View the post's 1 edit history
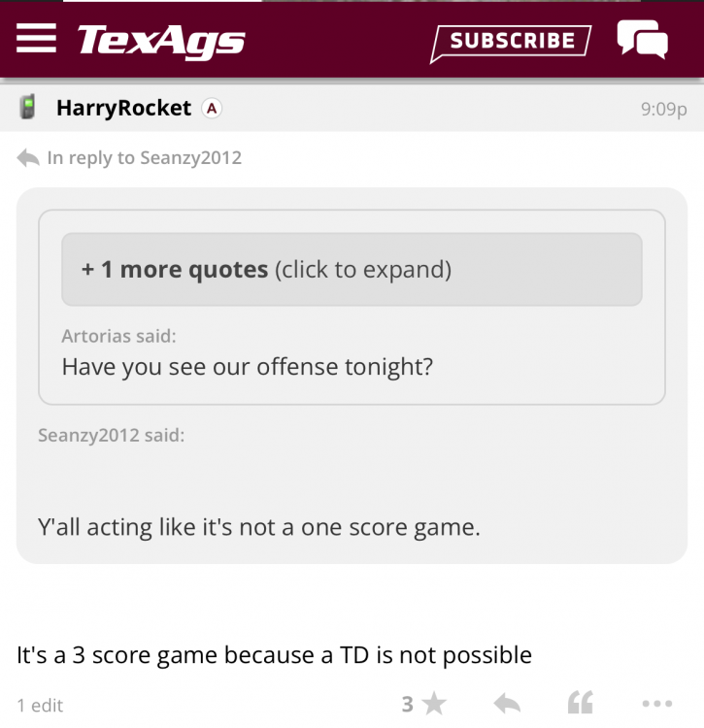 point(40,705)
